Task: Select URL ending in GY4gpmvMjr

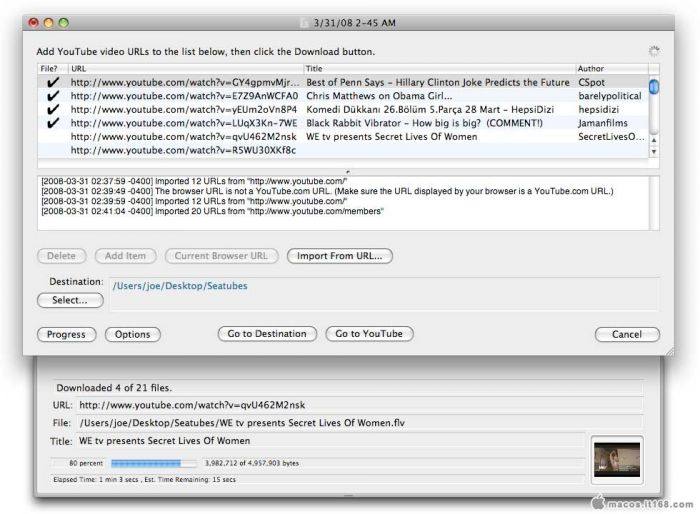Action: click(x=185, y=83)
